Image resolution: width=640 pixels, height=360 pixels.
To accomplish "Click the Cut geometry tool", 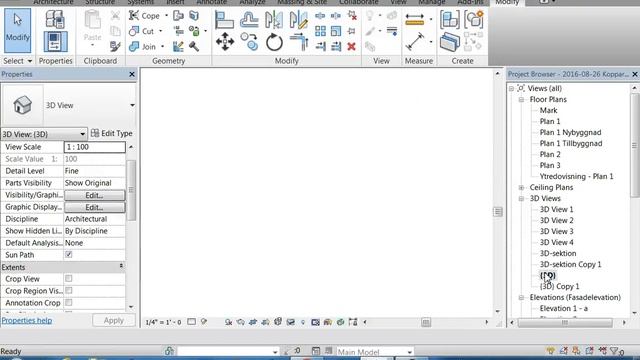I will 142,31.
